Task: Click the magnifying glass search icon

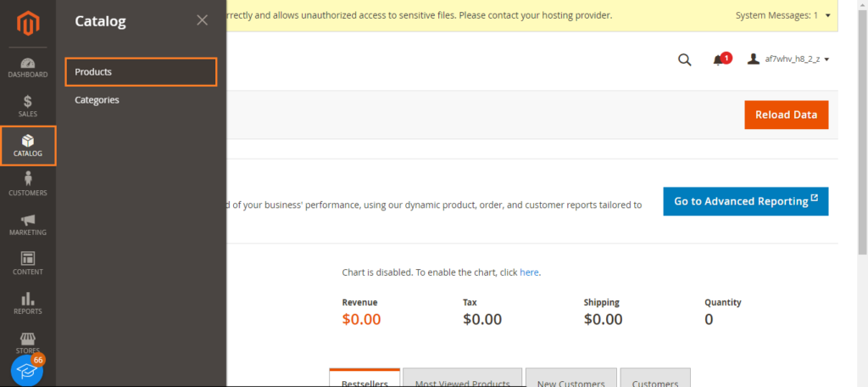Action: (685, 60)
